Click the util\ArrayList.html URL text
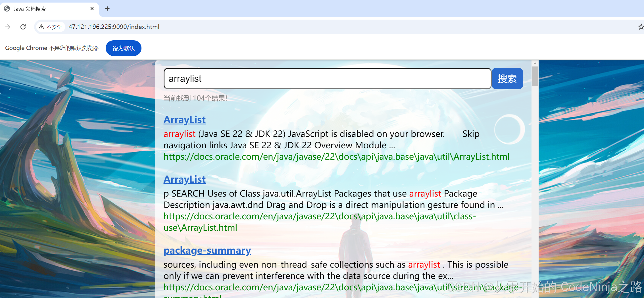 point(336,157)
